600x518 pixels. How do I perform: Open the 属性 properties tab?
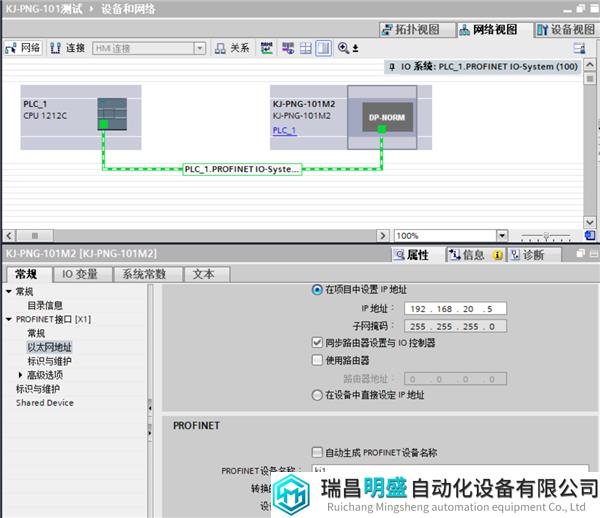pos(417,255)
